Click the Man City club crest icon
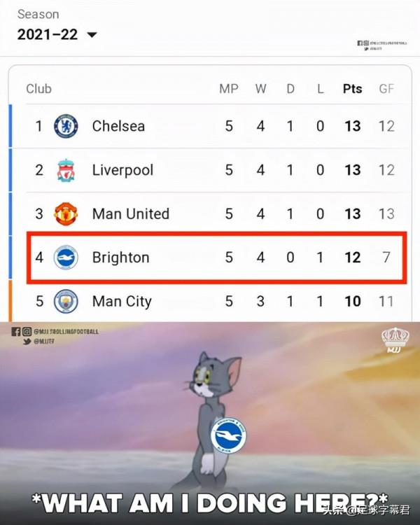The width and height of the screenshot is (420, 525). coord(66,301)
